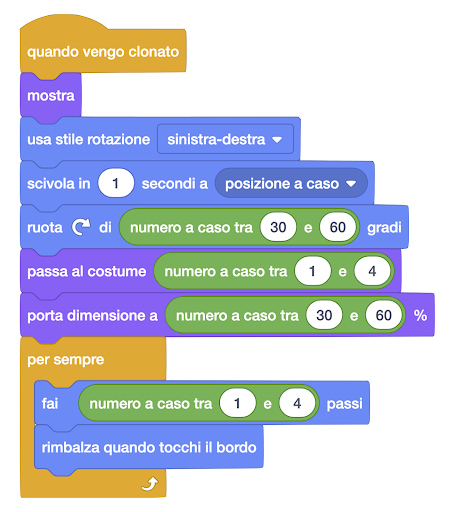Edit the seconds value in 'scivola in'
This screenshot has height=512, width=457.
[x=116, y=183]
